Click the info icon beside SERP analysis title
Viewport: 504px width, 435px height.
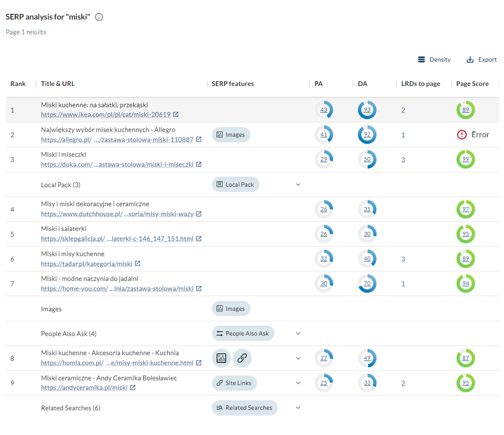(99, 17)
